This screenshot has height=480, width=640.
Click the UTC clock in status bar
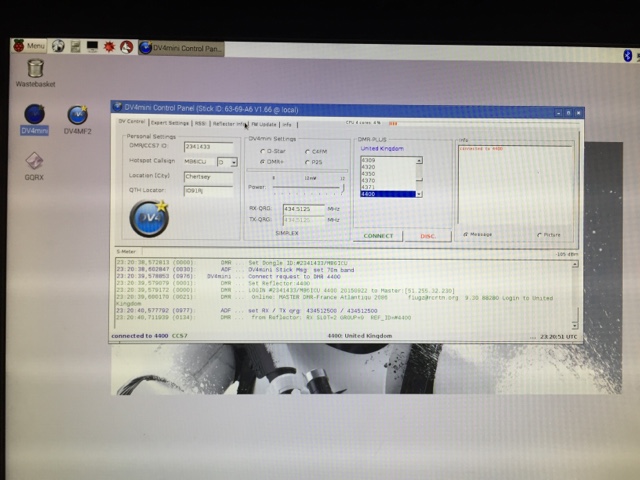[559, 337]
